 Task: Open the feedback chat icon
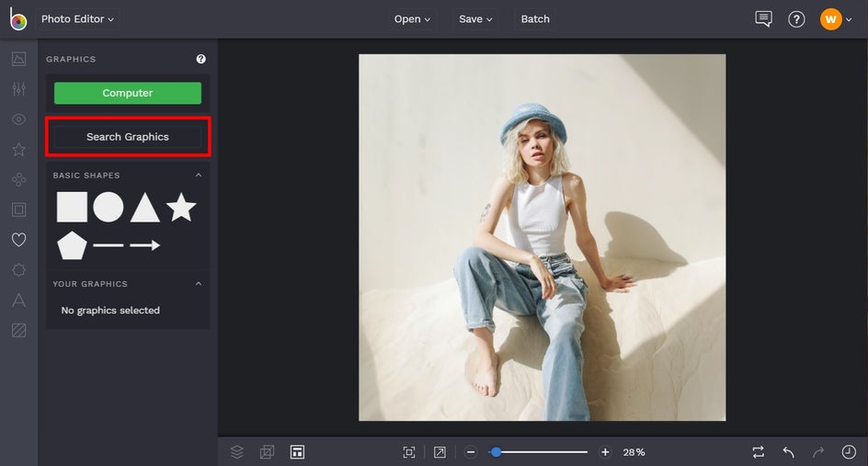[x=763, y=19]
